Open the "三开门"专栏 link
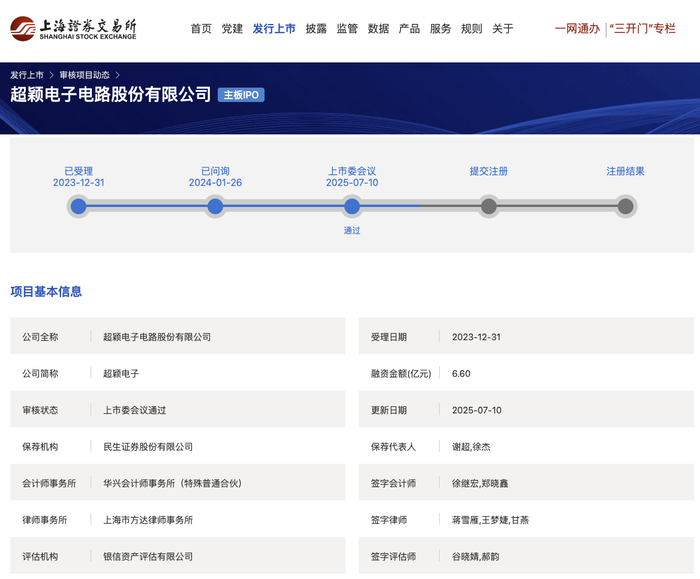Image resolution: width=700 pixels, height=579 pixels. [642, 29]
